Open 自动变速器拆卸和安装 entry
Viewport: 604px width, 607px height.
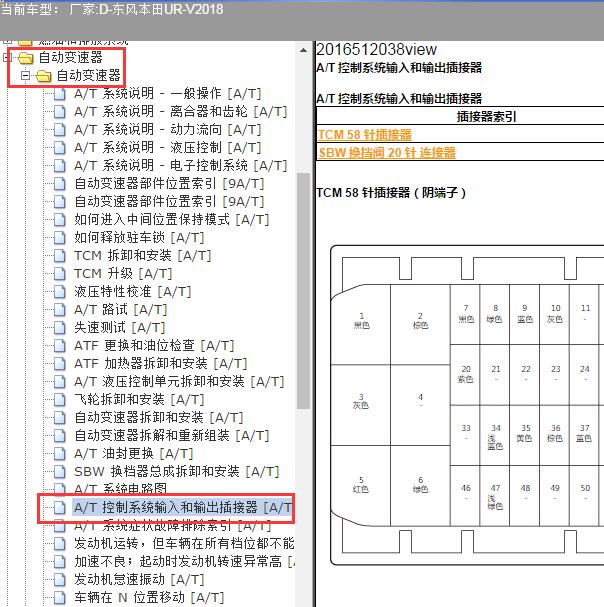(x=159, y=418)
